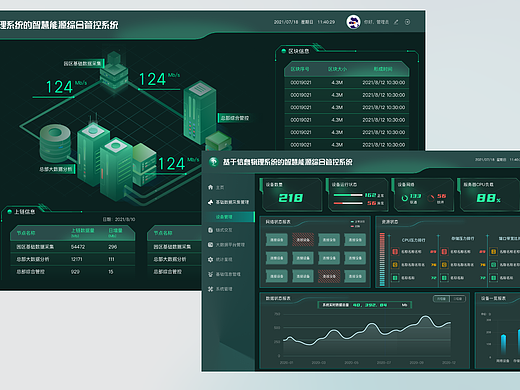The width and height of the screenshot is (520, 390).
Task: Click the pencil edit icon beside the admin name
Action: pos(396,22)
